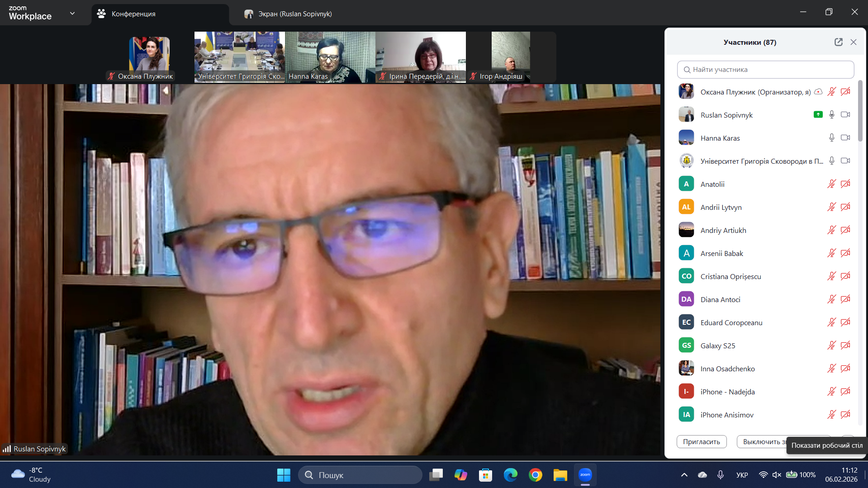Viewport: 868px width, 488px height.
Task: Click camera-off icon for Оксана Плужник
Action: [845, 92]
